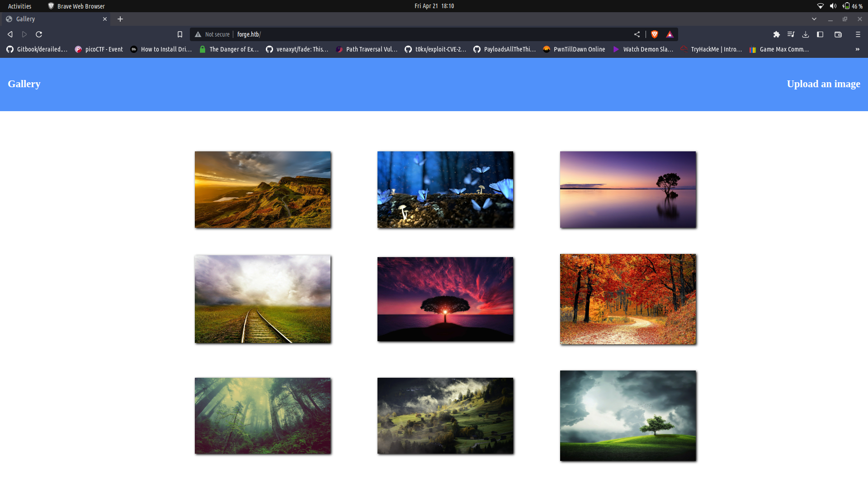Open the Activities menu
The width and height of the screenshot is (868, 488).
pyautogui.click(x=19, y=6)
